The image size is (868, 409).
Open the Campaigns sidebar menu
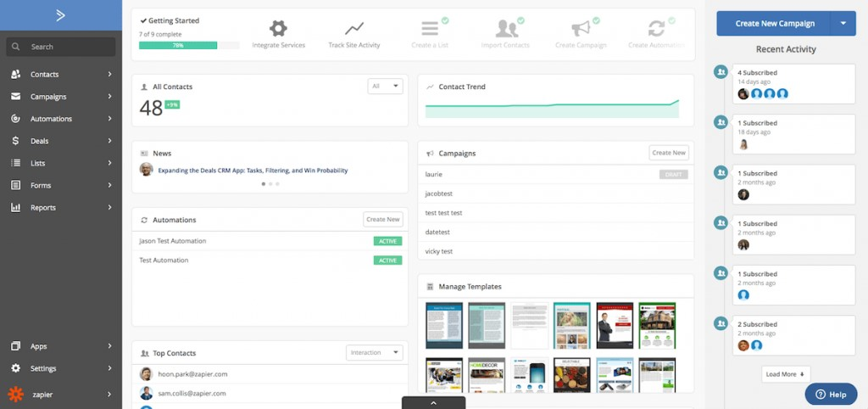coord(61,97)
